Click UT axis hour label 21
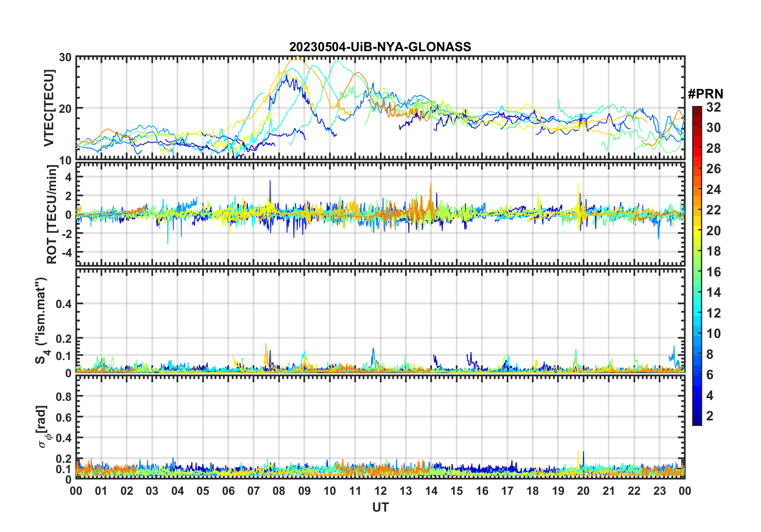The height and width of the screenshot is (532, 761). pos(609,491)
